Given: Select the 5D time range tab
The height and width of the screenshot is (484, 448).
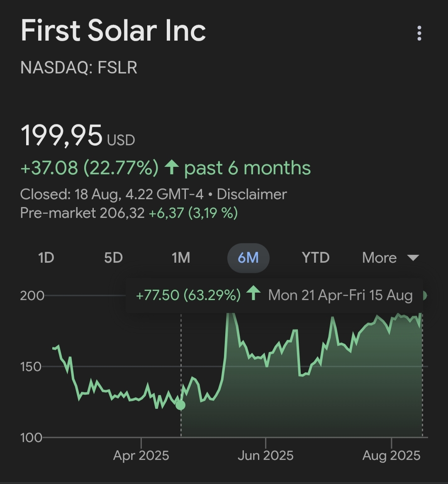Looking at the screenshot, I should click(113, 258).
